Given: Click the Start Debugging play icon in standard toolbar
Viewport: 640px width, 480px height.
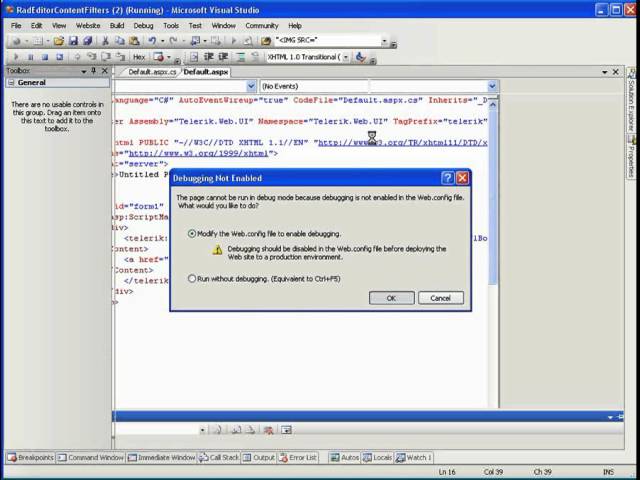Looking at the screenshot, I should tap(234, 41).
